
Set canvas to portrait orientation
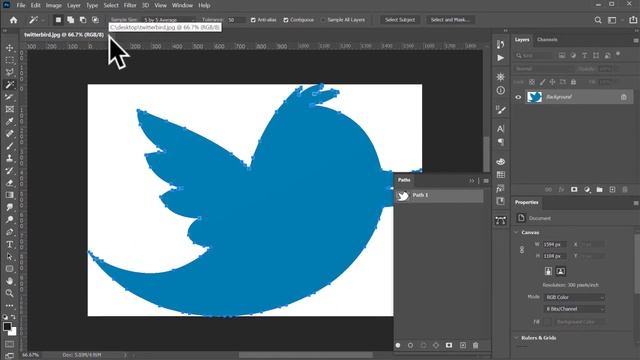click(x=548, y=271)
